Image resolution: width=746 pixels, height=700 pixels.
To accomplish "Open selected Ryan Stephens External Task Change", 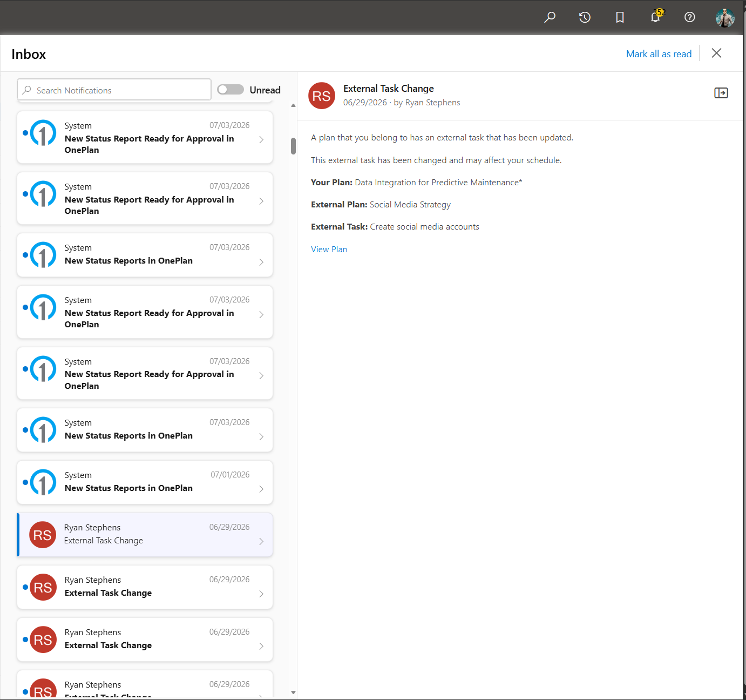I will coord(145,535).
